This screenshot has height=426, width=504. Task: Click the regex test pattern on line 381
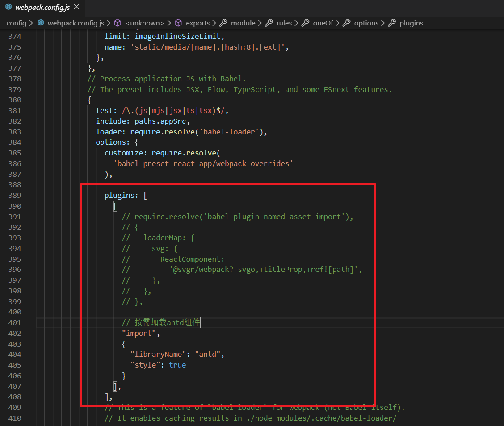point(173,110)
